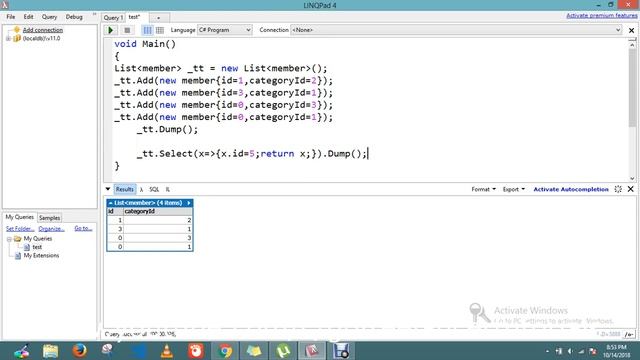
Task: Click the Organize... link
Action: (x=51, y=229)
